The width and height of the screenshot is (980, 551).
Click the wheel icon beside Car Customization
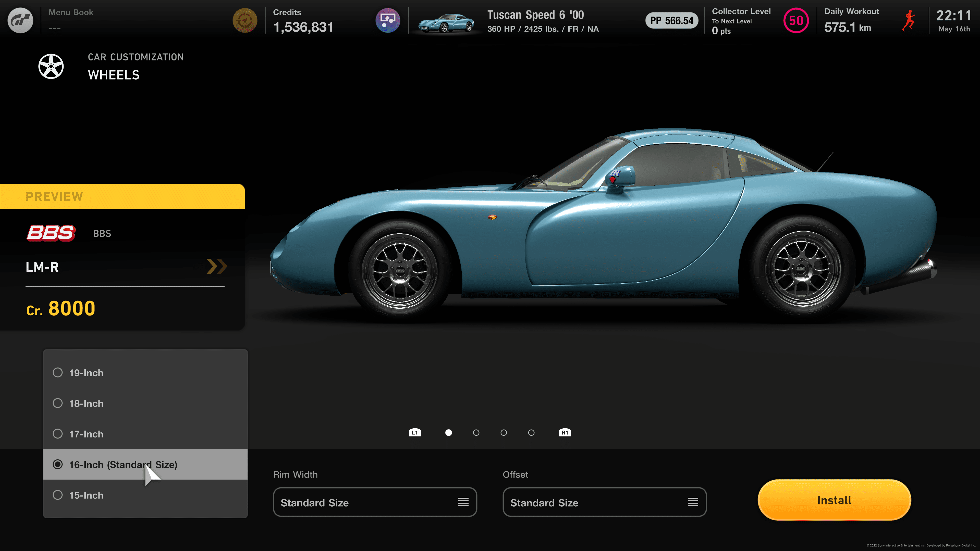[51, 66]
